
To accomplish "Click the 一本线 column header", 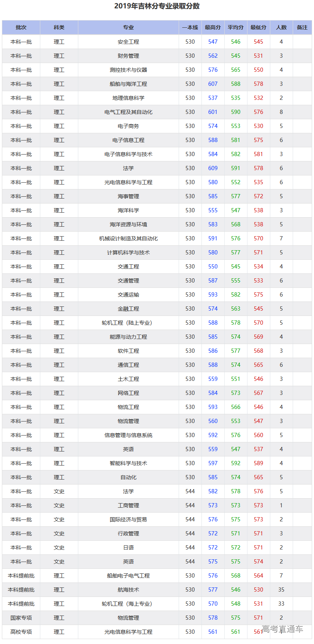I will coord(190,27).
